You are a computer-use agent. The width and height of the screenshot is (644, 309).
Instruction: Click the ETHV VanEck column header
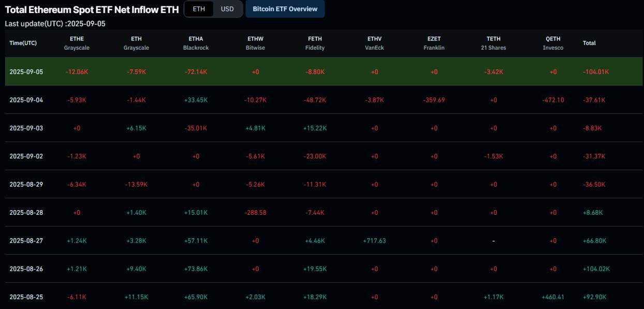(374, 43)
